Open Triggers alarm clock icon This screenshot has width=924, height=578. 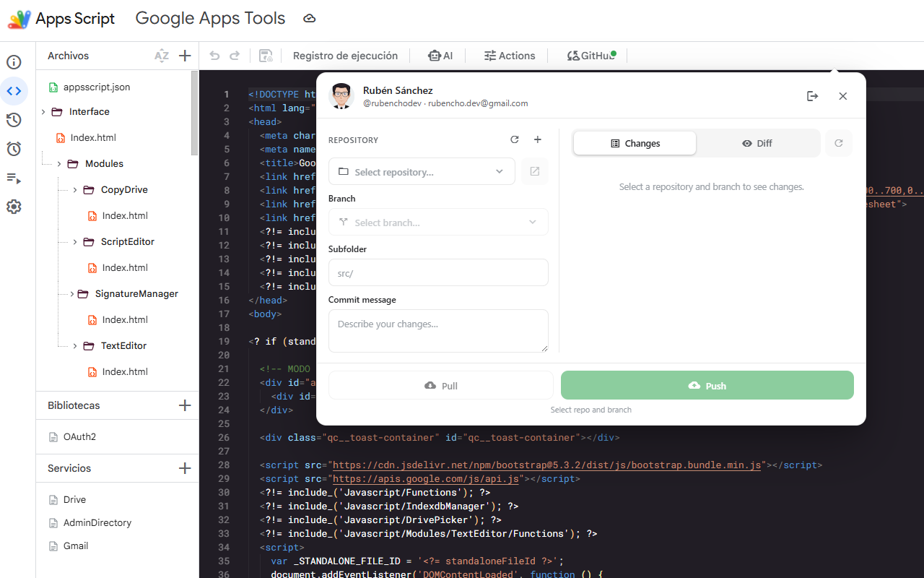coord(14,149)
